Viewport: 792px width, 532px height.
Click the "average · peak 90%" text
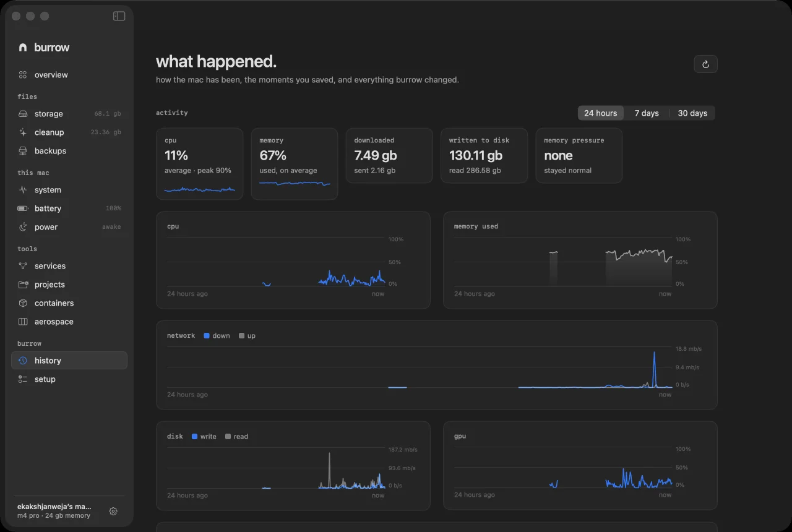tap(198, 171)
